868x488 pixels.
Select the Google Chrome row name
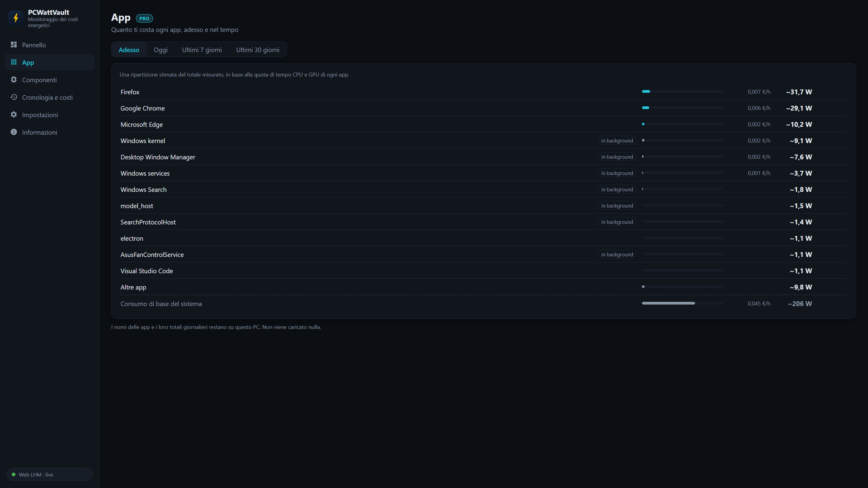(142, 108)
